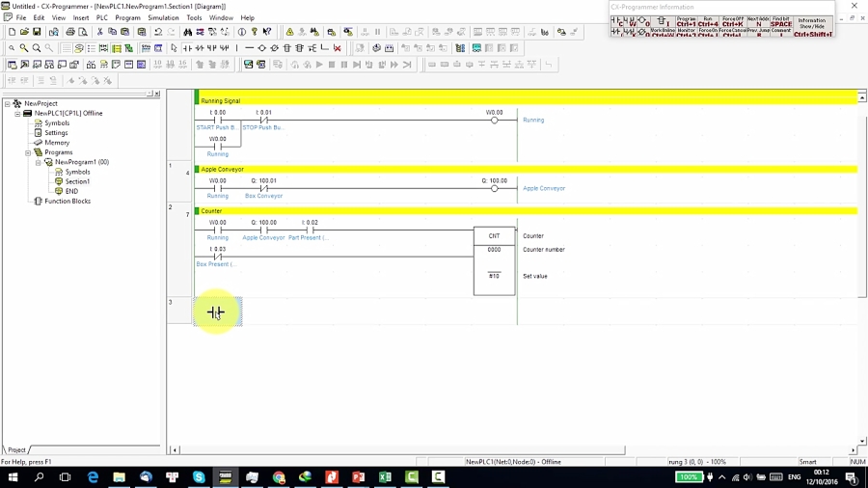Viewport: 868px width, 488px height.
Task: Open the Simulation menu
Action: (163, 17)
